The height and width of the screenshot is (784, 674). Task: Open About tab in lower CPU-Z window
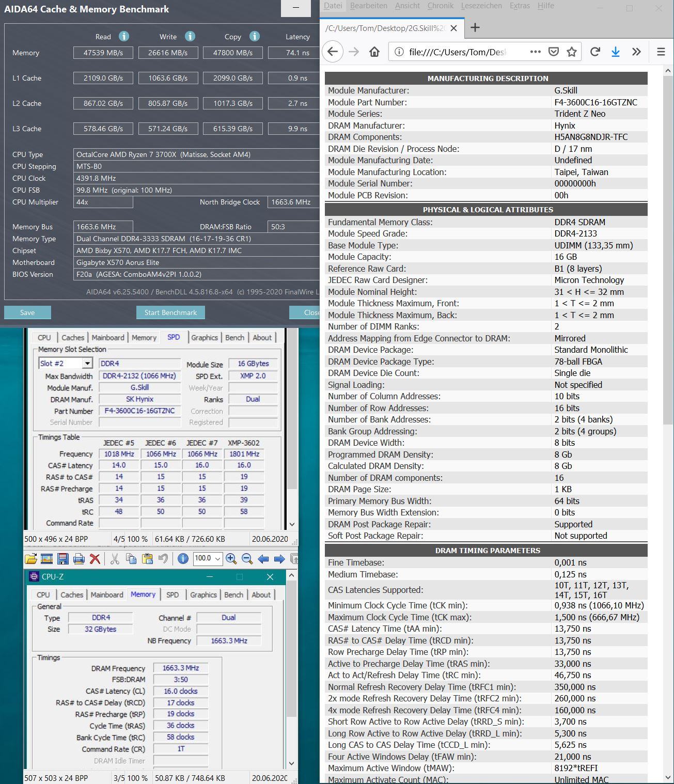261,595
